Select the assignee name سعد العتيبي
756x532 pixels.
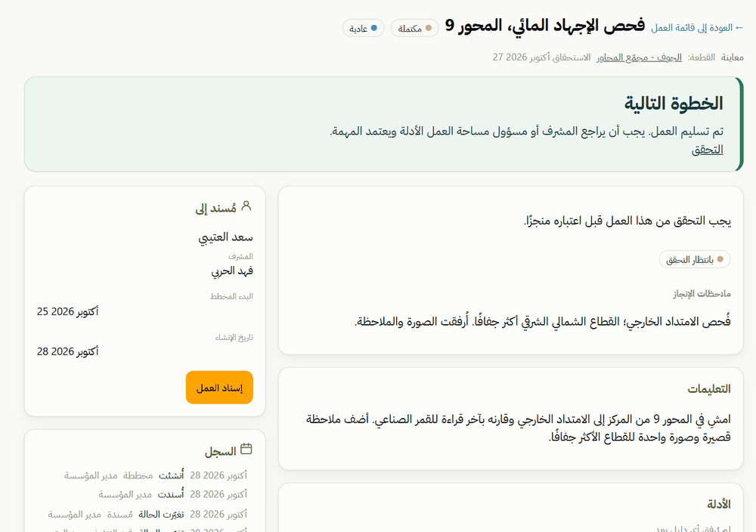click(x=225, y=237)
